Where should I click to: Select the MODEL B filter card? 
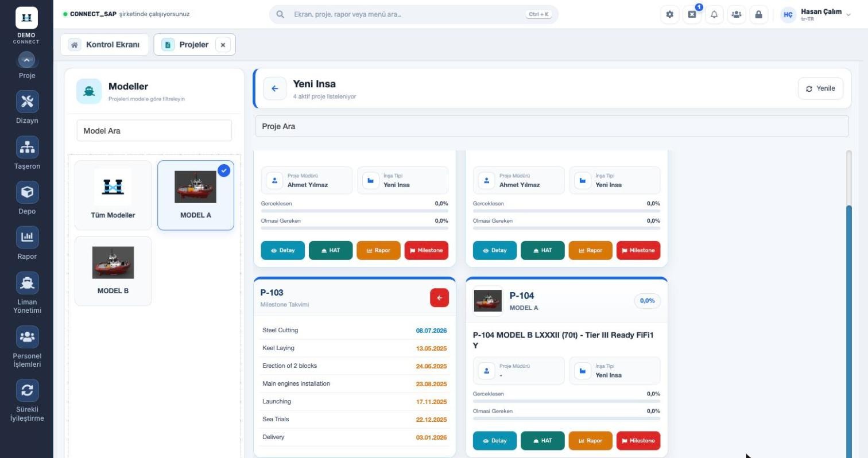pyautogui.click(x=113, y=271)
